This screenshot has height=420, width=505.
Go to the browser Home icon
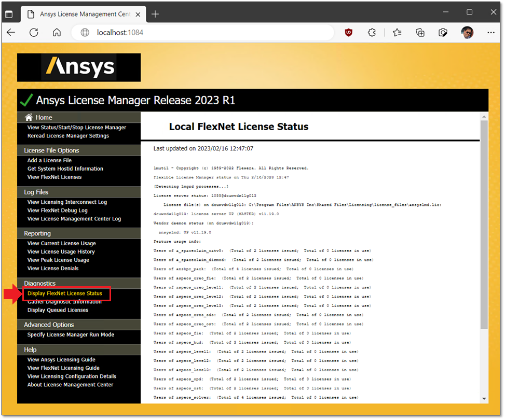click(57, 33)
